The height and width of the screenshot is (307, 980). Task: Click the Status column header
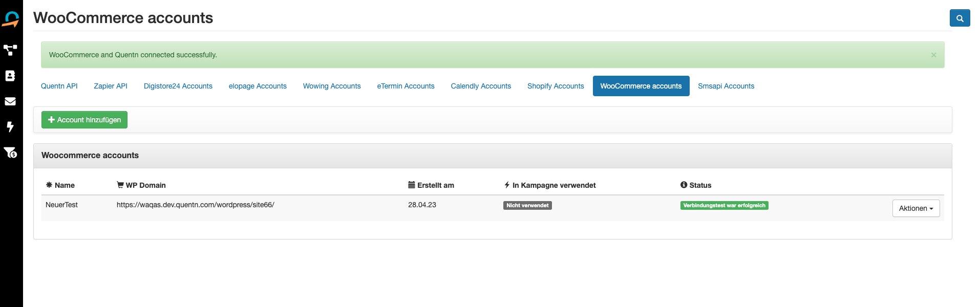tap(696, 185)
